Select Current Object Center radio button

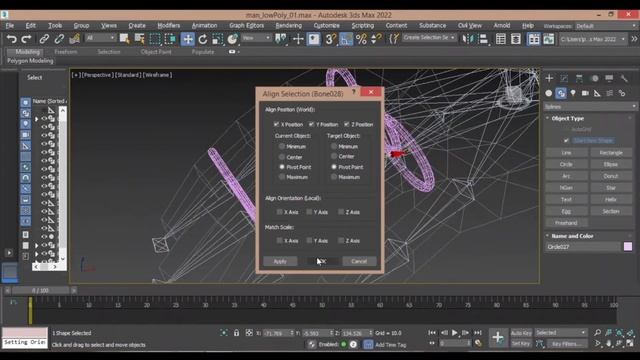(x=282, y=156)
